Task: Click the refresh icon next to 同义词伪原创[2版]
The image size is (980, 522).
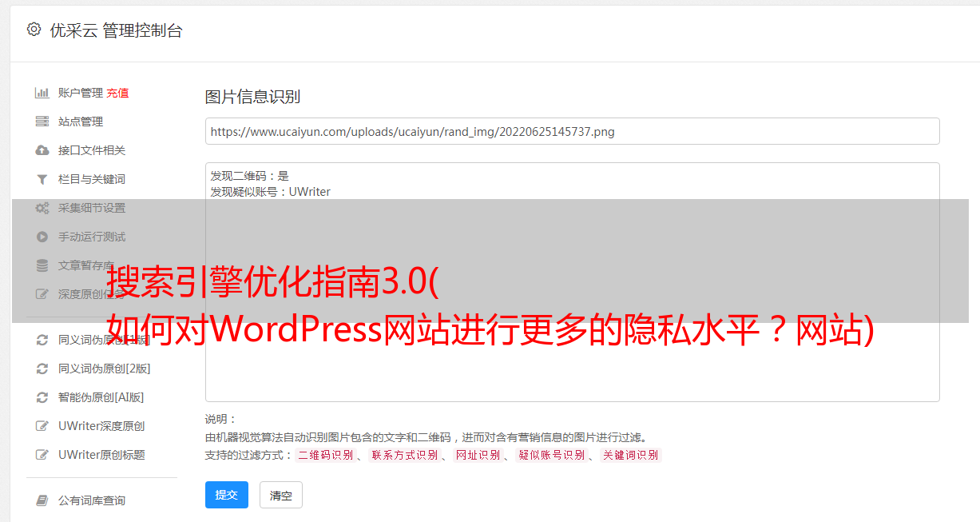Action: (x=42, y=369)
